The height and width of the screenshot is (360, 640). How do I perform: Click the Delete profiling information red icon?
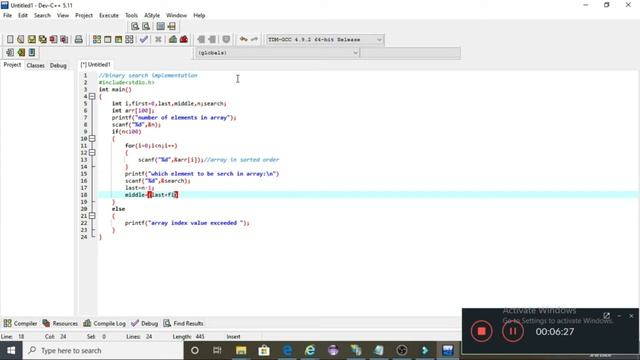pyautogui.click(x=184, y=40)
